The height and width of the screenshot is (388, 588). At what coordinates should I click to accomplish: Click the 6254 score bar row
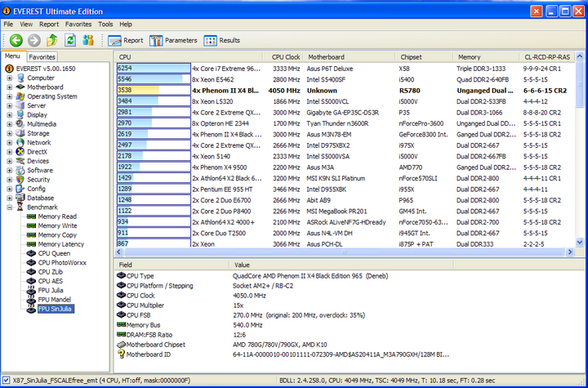(x=154, y=69)
